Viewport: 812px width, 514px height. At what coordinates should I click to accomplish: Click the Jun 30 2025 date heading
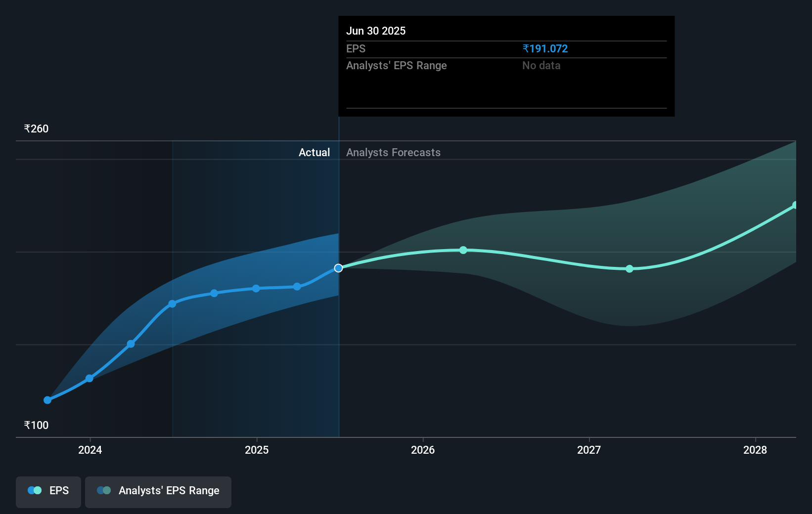(x=376, y=31)
